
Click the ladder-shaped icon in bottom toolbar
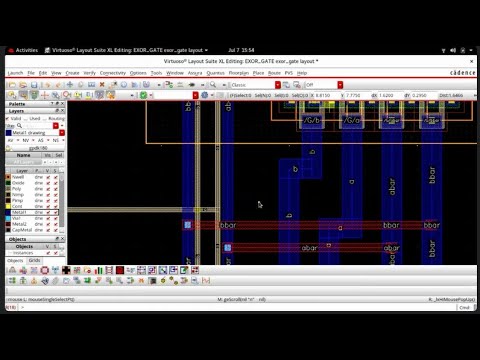[109, 270]
